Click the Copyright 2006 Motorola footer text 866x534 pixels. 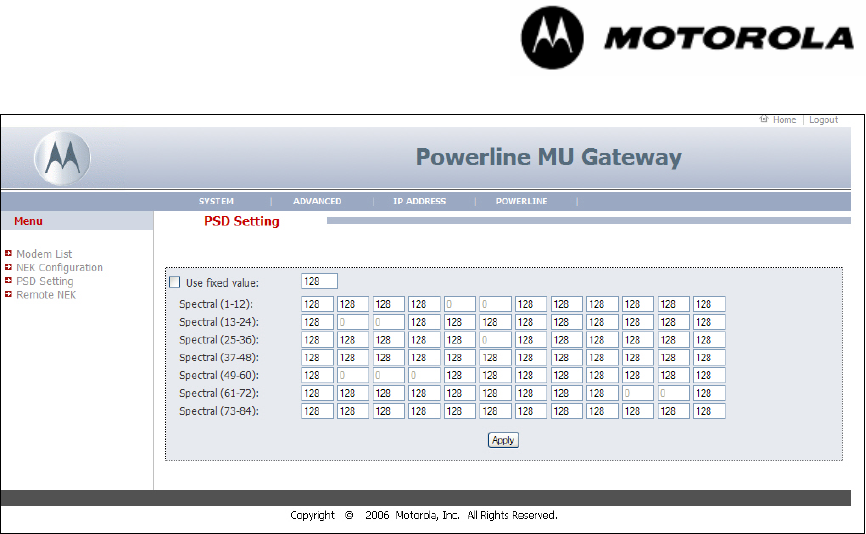(x=424, y=515)
